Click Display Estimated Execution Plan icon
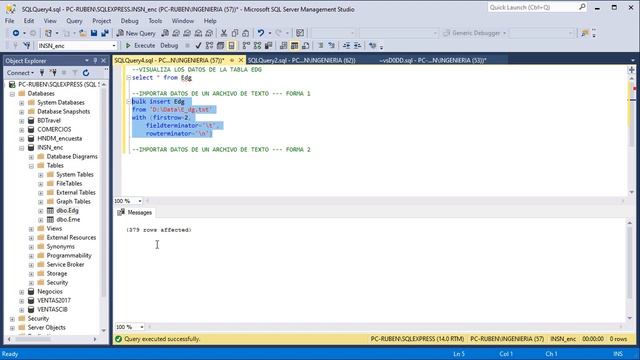Screen dimensions: 640x360 coord(209,45)
